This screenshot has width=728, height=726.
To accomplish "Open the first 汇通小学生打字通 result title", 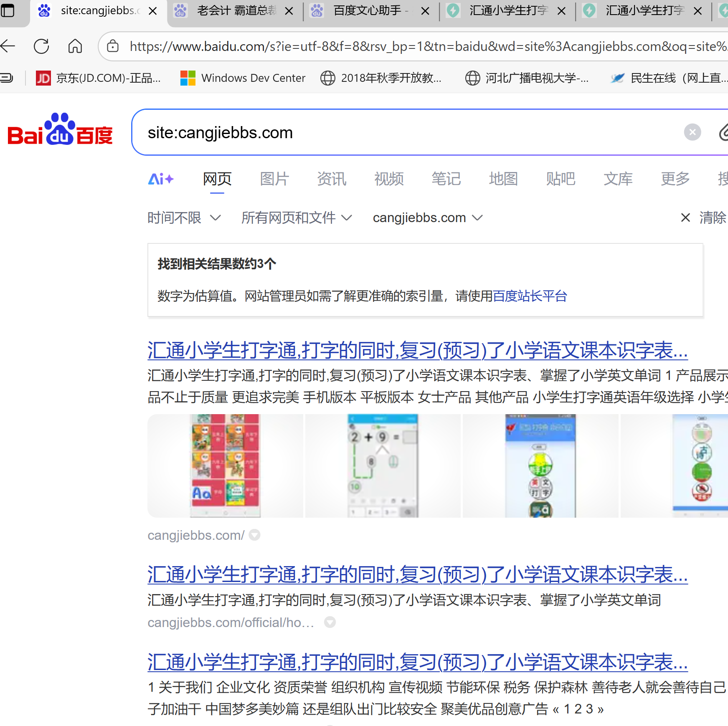I will coord(418,350).
